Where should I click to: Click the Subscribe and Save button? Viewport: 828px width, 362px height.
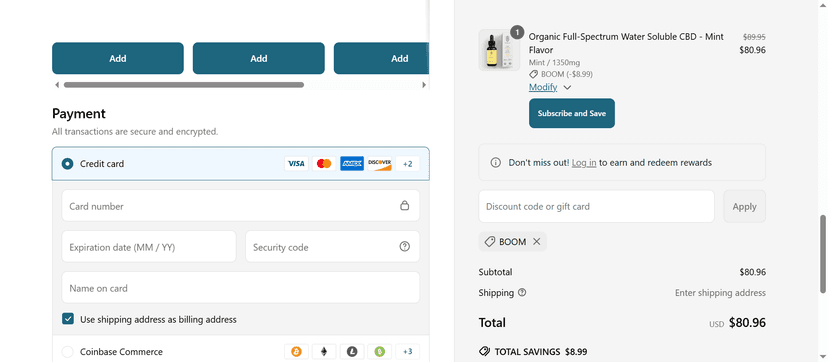(x=572, y=113)
